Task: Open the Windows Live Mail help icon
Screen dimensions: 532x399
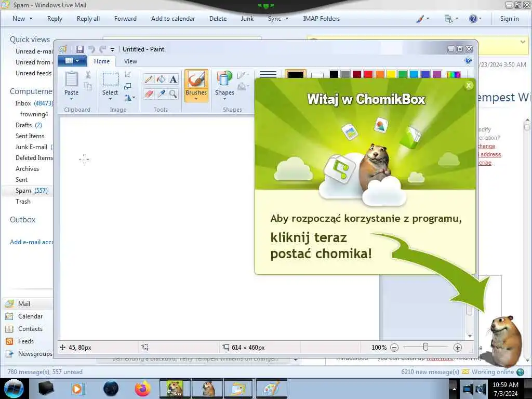Action: (473, 19)
